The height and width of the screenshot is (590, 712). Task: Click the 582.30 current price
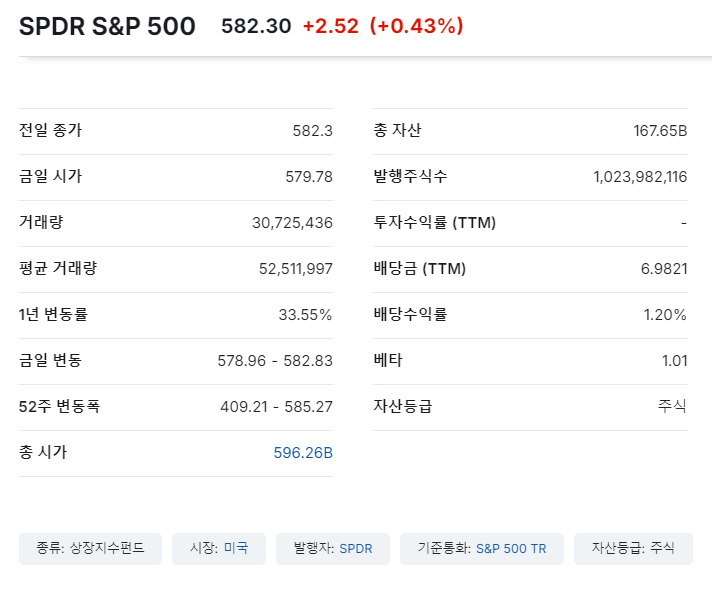coord(256,27)
